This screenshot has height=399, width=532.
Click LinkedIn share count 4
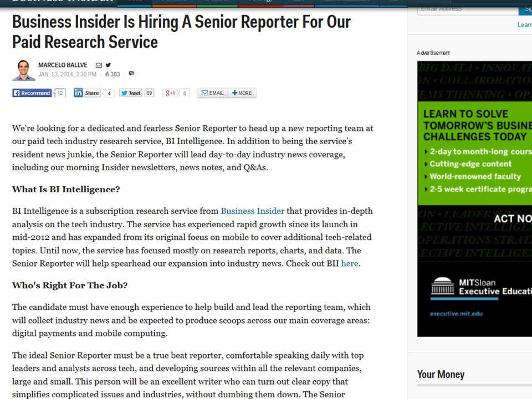click(x=109, y=93)
